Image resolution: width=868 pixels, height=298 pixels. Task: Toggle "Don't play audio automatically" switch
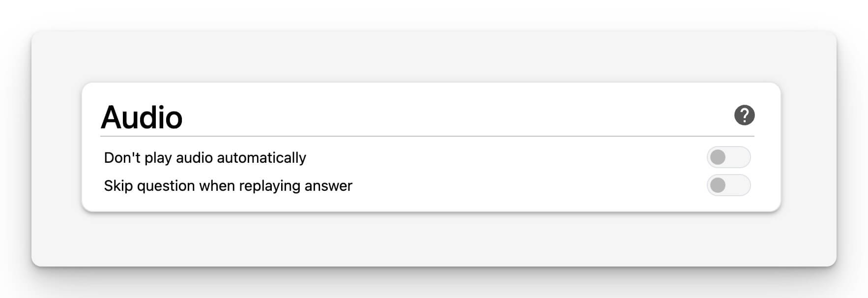(728, 157)
